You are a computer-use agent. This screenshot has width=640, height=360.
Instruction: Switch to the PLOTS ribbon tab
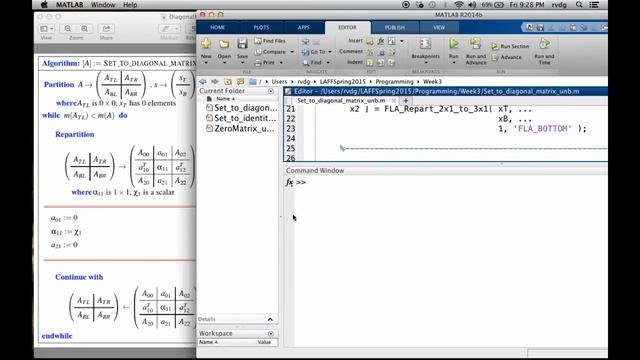[x=261, y=27]
